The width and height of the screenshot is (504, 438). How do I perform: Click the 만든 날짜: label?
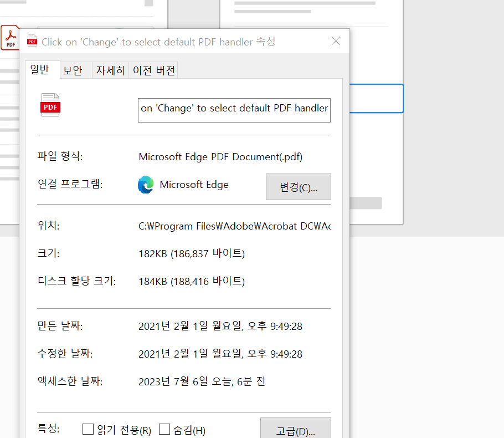pyautogui.click(x=60, y=325)
